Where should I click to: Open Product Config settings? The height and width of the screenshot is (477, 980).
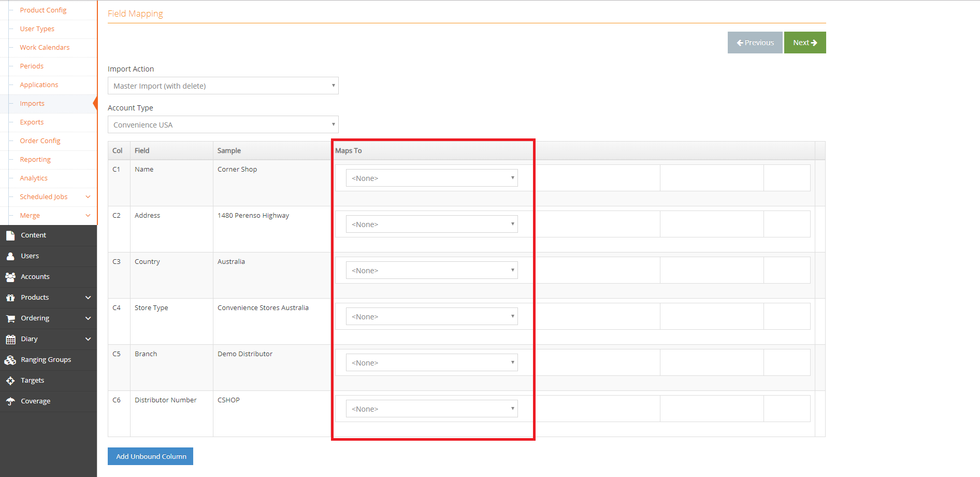pos(43,10)
